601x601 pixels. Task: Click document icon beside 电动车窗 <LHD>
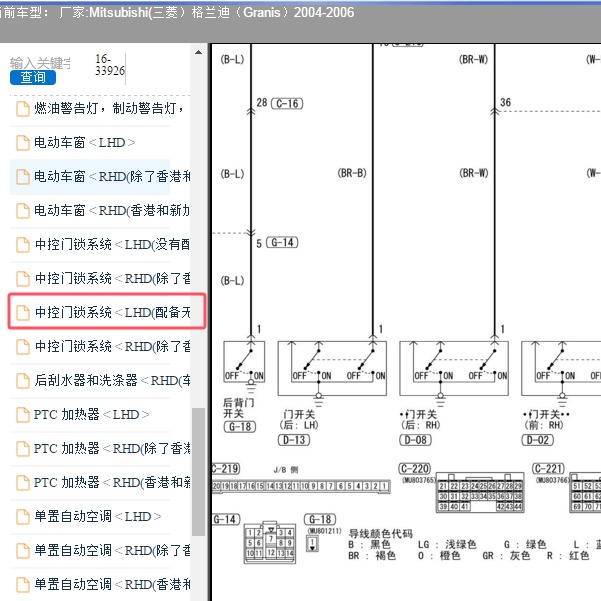pos(23,143)
